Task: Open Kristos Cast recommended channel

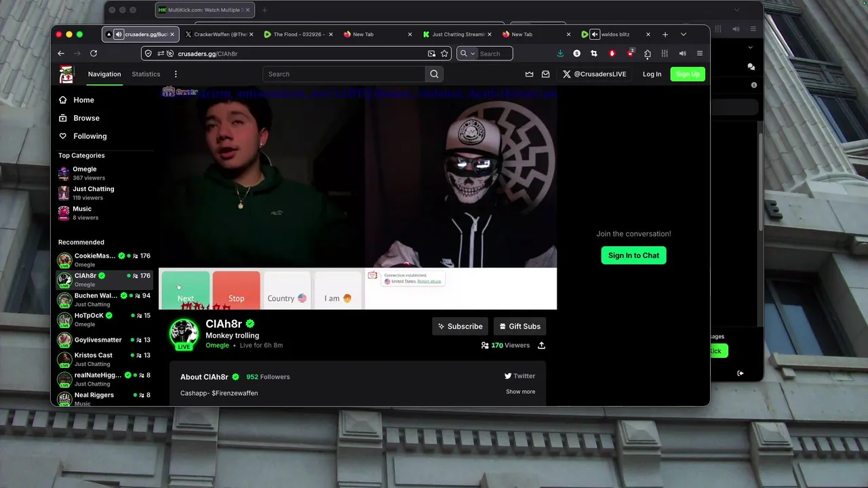Action: click(x=104, y=359)
